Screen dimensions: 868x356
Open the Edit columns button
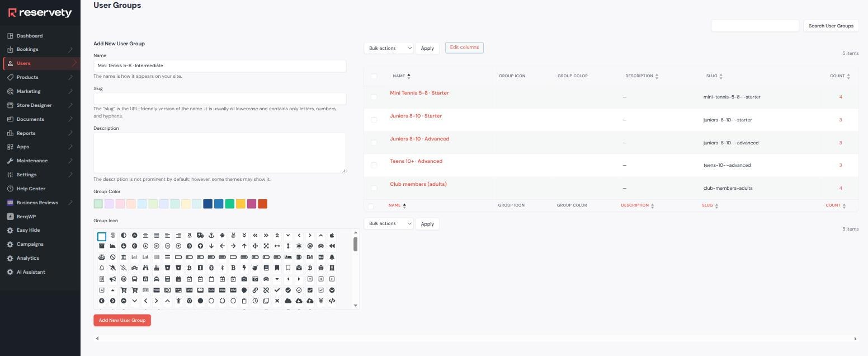tap(464, 48)
